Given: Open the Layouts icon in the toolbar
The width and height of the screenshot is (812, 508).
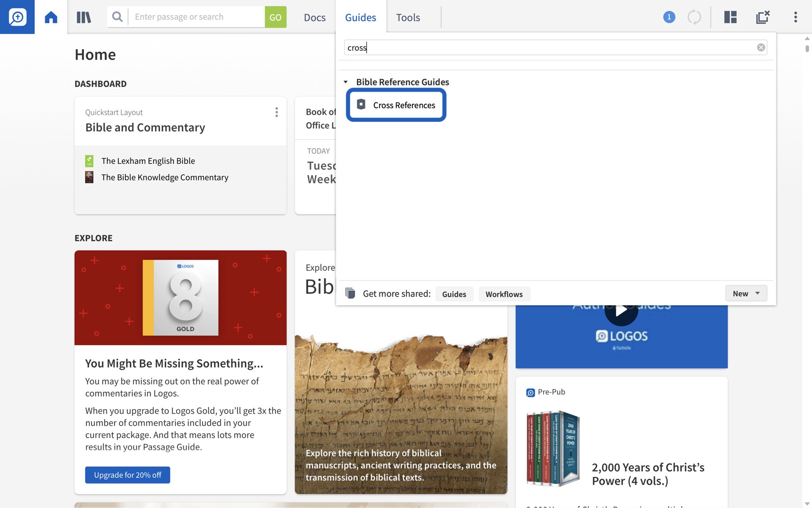Looking at the screenshot, I should (x=729, y=17).
